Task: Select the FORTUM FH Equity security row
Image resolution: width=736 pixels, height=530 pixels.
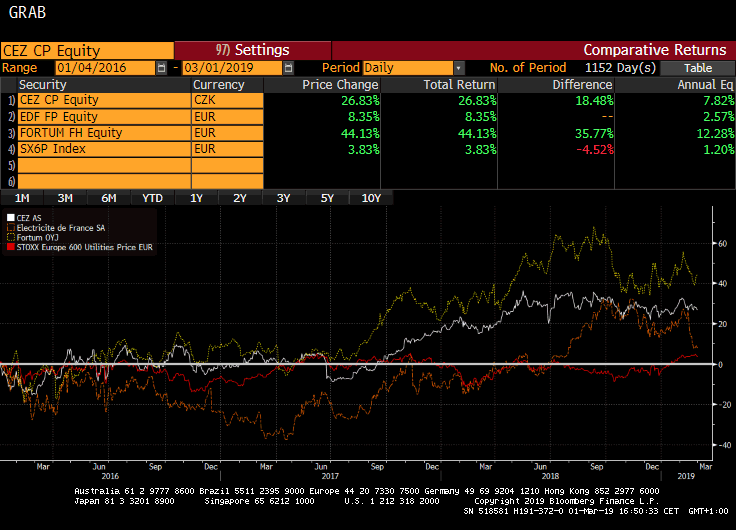Action: click(104, 133)
